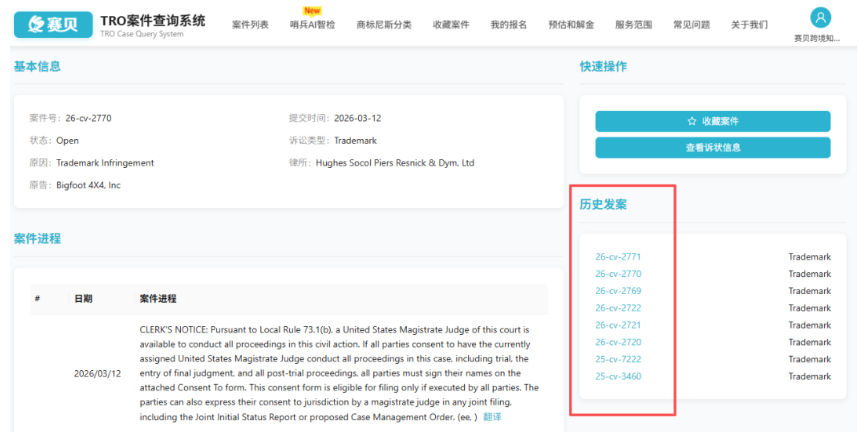Click 查看诉状信息 button
Screen dimensions: 867x437
tap(712, 148)
